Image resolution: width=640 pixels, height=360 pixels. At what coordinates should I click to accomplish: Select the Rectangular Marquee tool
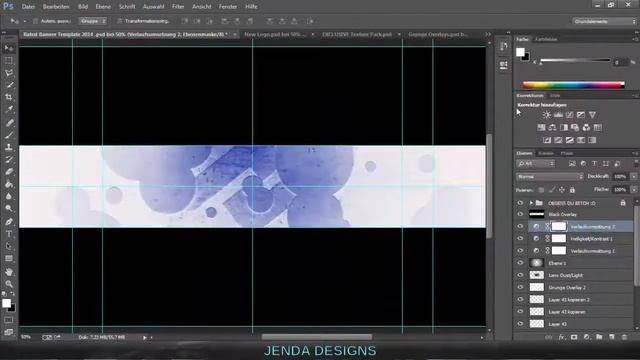[x=9, y=60]
